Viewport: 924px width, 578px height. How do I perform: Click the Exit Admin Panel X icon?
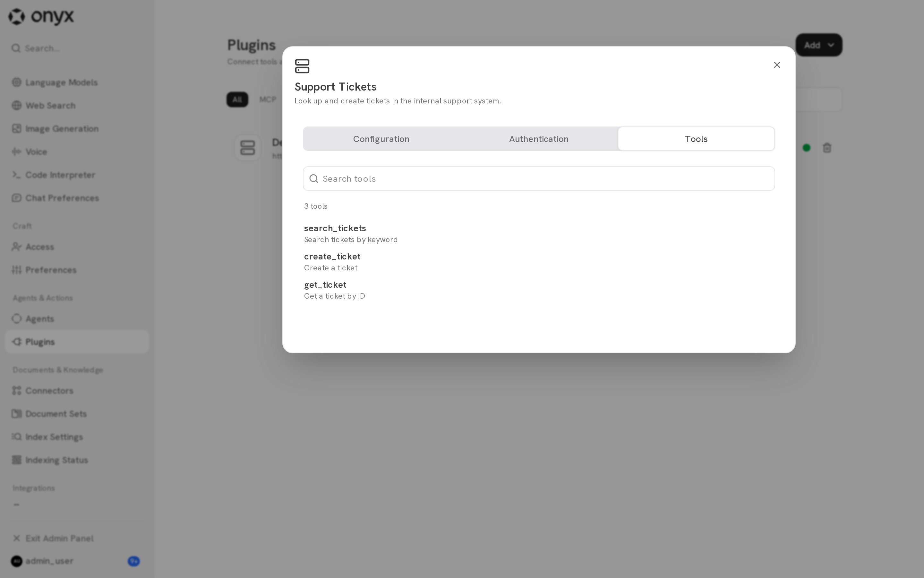[x=16, y=538]
